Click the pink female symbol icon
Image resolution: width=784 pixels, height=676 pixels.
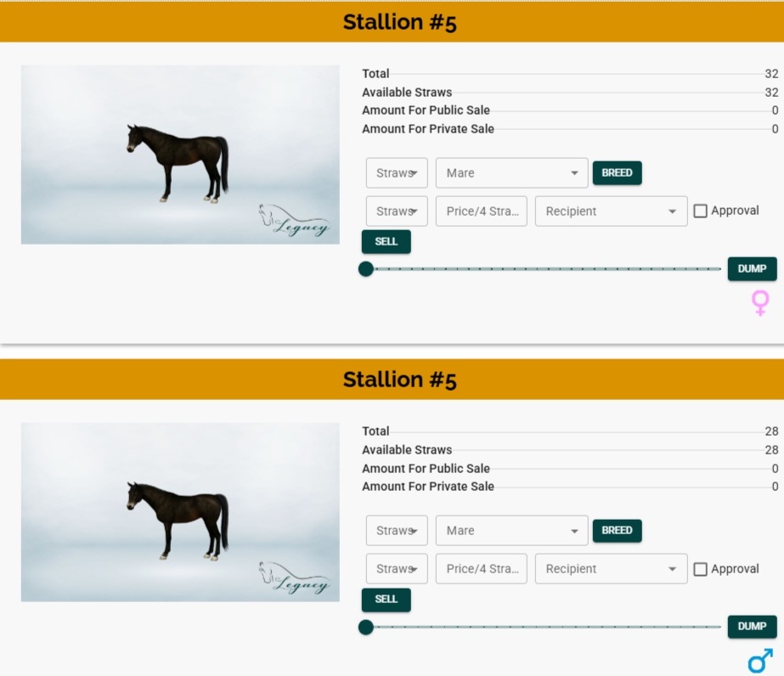point(760,302)
